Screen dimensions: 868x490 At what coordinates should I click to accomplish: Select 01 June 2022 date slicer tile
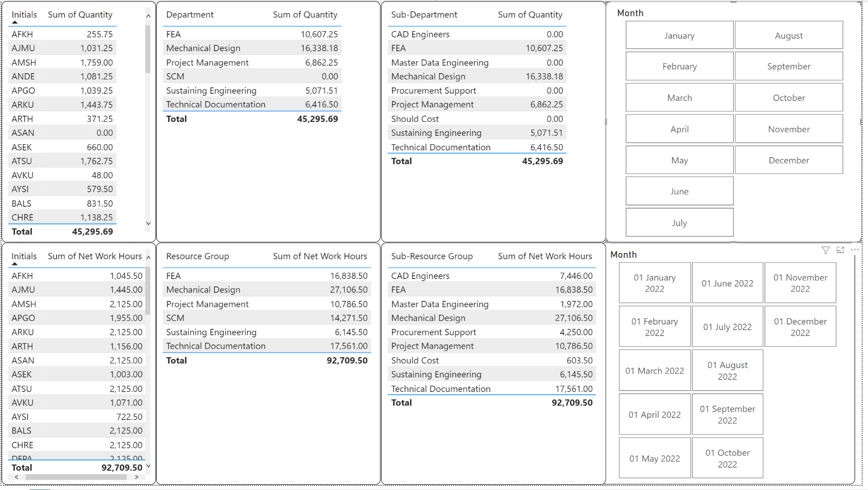tap(727, 283)
